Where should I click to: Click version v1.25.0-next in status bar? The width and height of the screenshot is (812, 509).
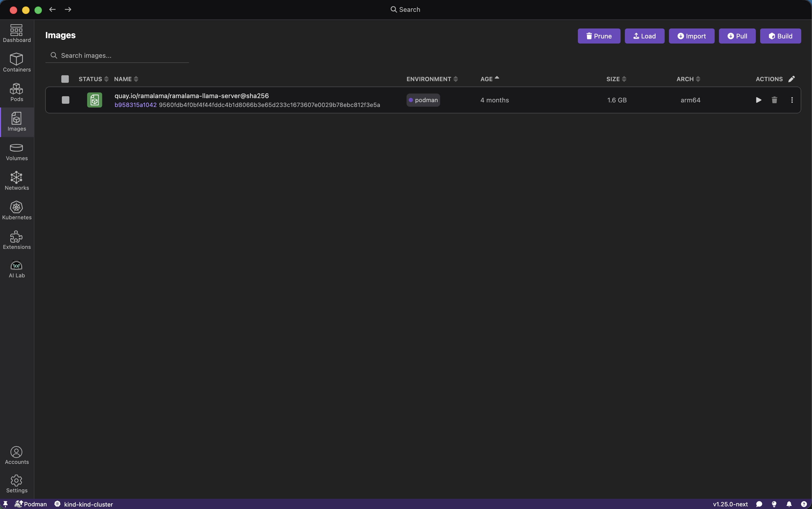click(x=730, y=504)
